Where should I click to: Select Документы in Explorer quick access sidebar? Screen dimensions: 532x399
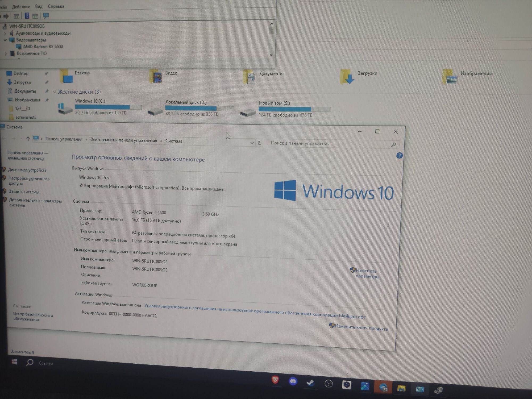click(25, 91)
